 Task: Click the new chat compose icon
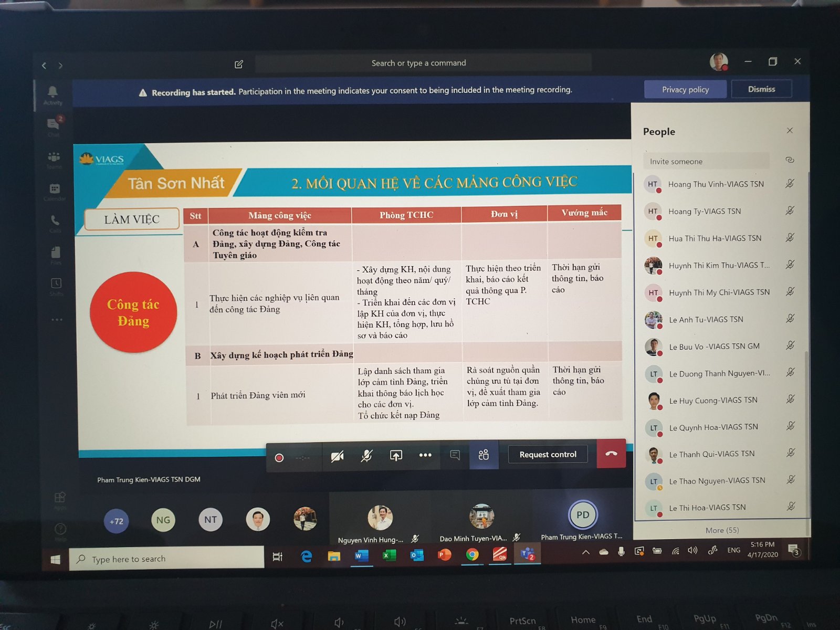[239, 64]
